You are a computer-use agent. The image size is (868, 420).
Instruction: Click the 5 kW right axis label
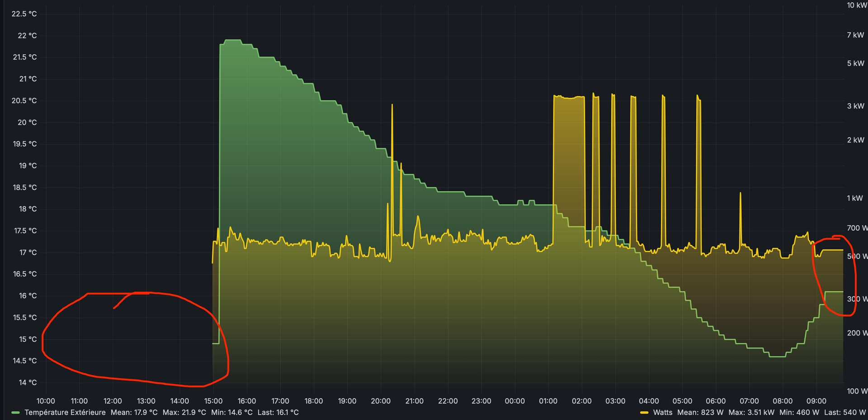[855, 64]
